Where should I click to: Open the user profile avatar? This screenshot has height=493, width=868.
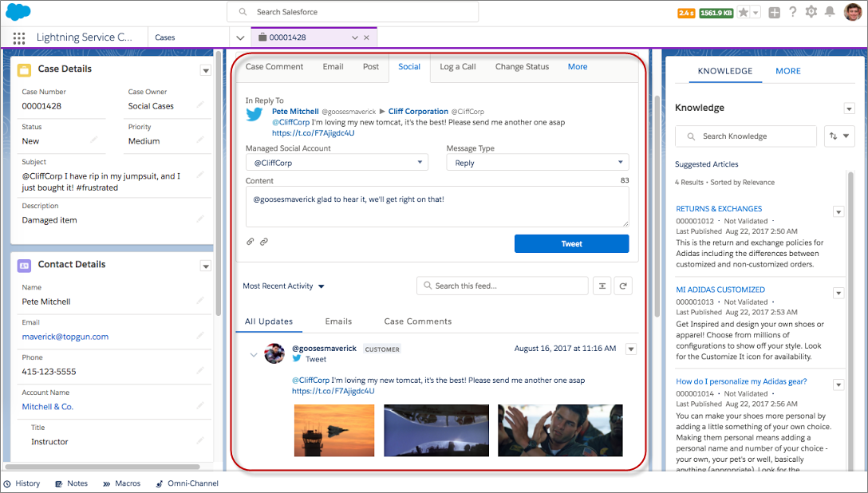tap(853, 12)
